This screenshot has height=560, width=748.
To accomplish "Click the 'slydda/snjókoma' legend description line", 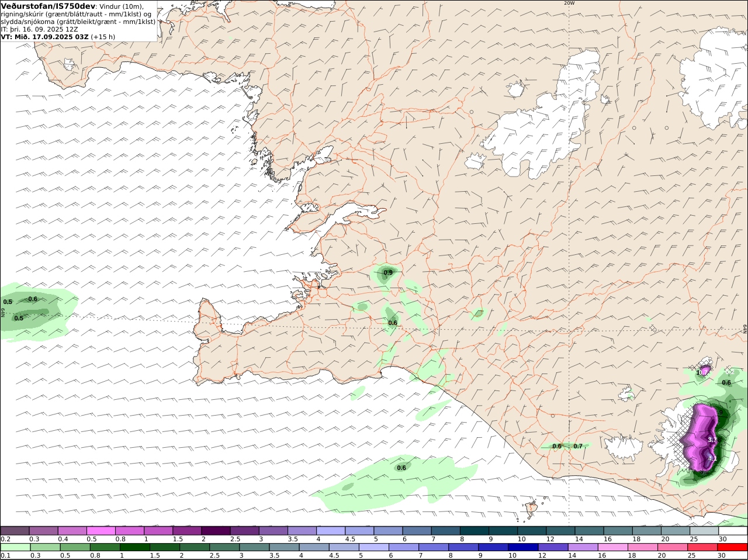I will [78, 22].
